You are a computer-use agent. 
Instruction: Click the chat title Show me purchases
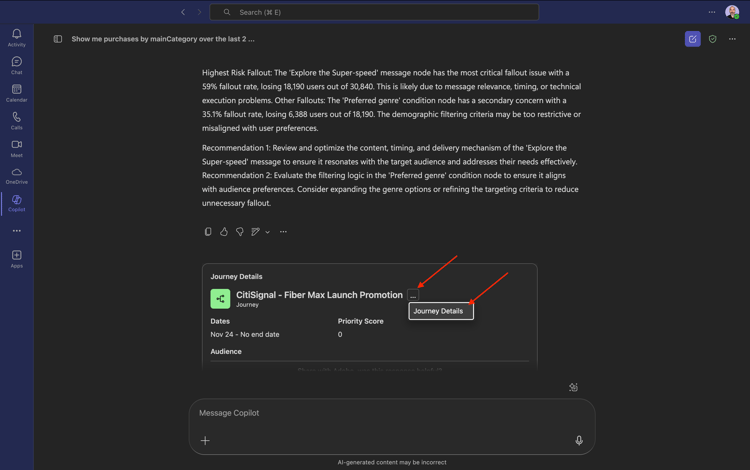pyautogui.click(x=163, y=39)
